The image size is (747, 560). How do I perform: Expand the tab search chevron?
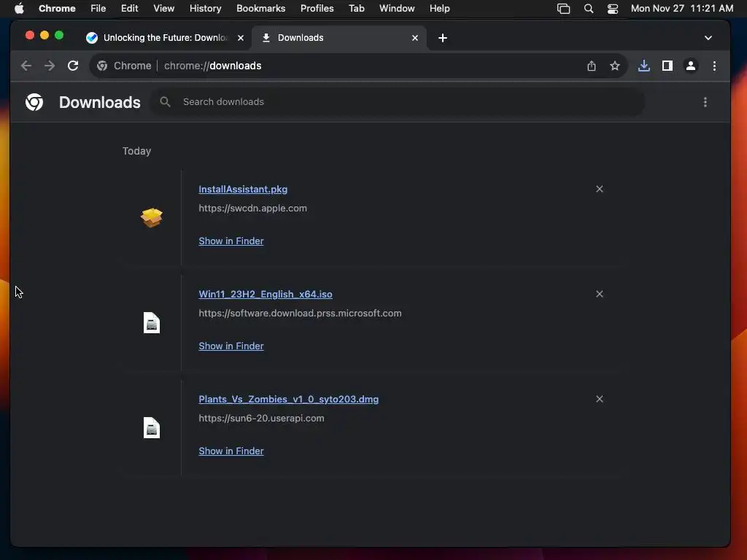click(708, 38)
